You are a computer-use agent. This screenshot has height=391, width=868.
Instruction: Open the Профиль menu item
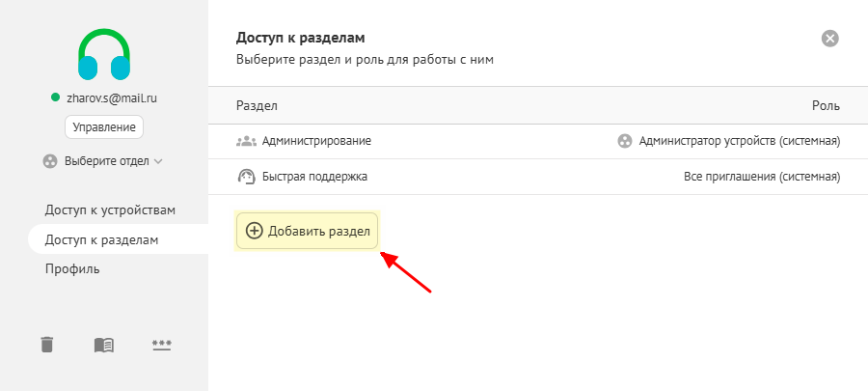(72, 268)
